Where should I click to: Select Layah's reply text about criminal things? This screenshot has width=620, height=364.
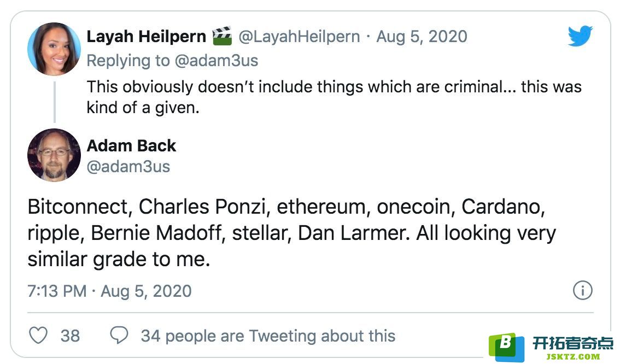334,97
